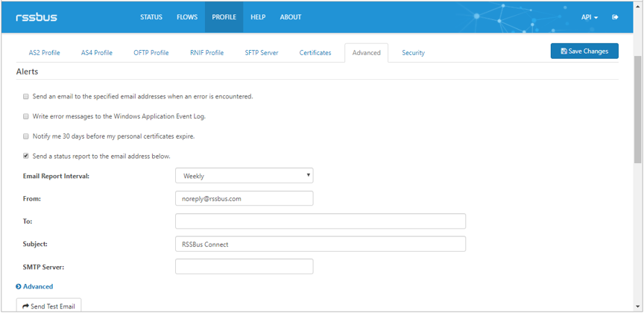Toggle Windows Application Event Log checkbox

(x=26, y=116)
